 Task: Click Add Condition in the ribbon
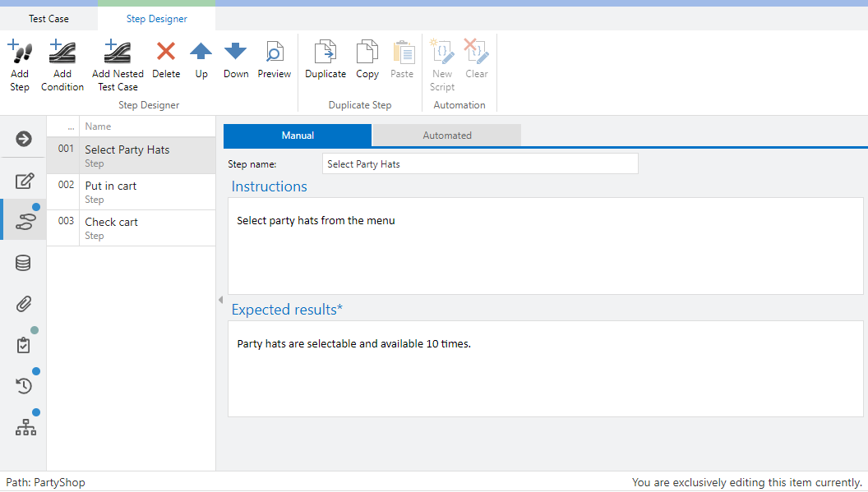(62, 53)
